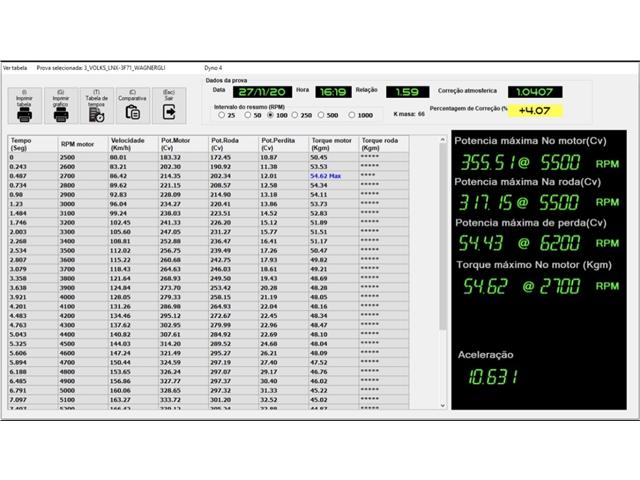The height and width of the screenshot is (480, 640).
Task: Select the 1000 RPM interval radio
Action: pyautogui.click(x=352, y=115)
